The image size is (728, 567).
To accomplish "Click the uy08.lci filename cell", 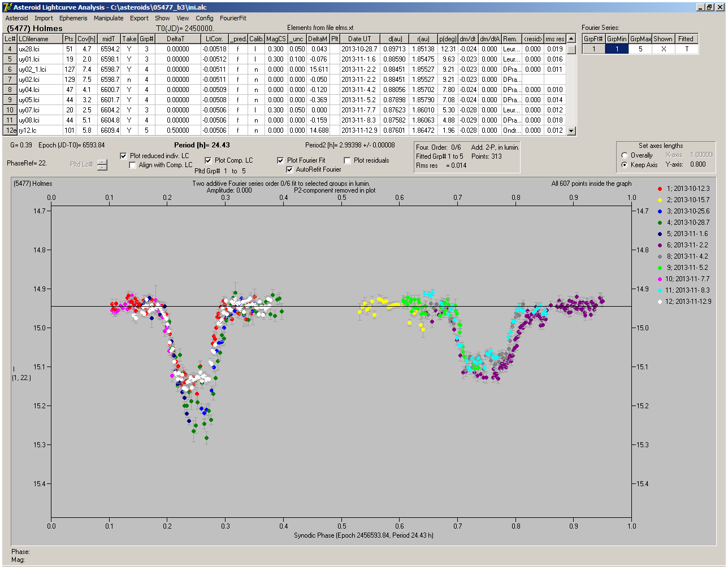I will coord(40,120).
